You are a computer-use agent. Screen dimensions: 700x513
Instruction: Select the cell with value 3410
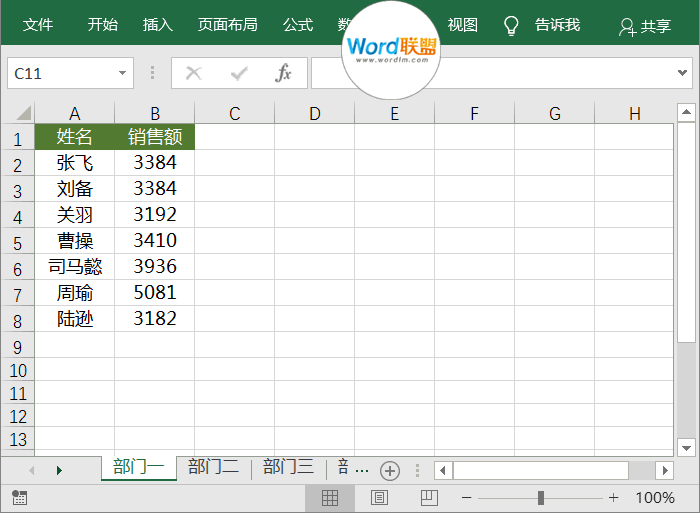tap(154, 241)
